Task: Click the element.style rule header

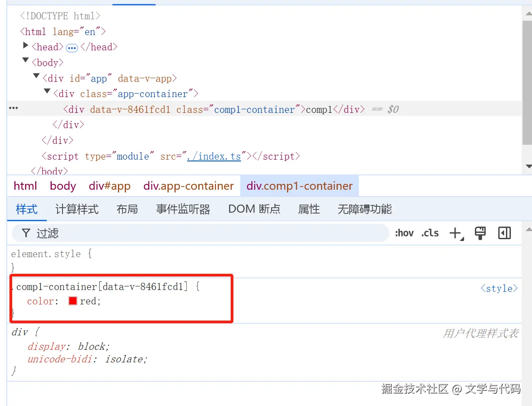Action: click(x=46, y=254)
